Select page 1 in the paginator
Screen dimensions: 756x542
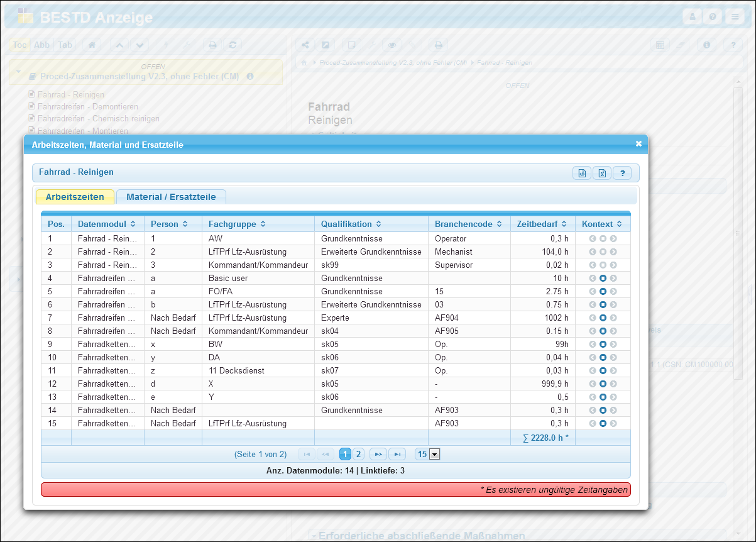point(345,454)
